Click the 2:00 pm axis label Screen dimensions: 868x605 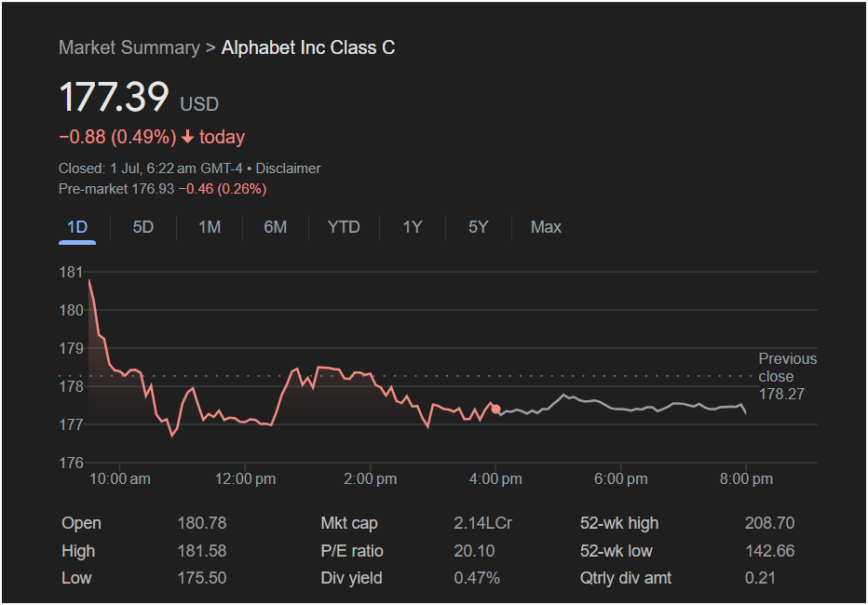click(x=371, y=479)
